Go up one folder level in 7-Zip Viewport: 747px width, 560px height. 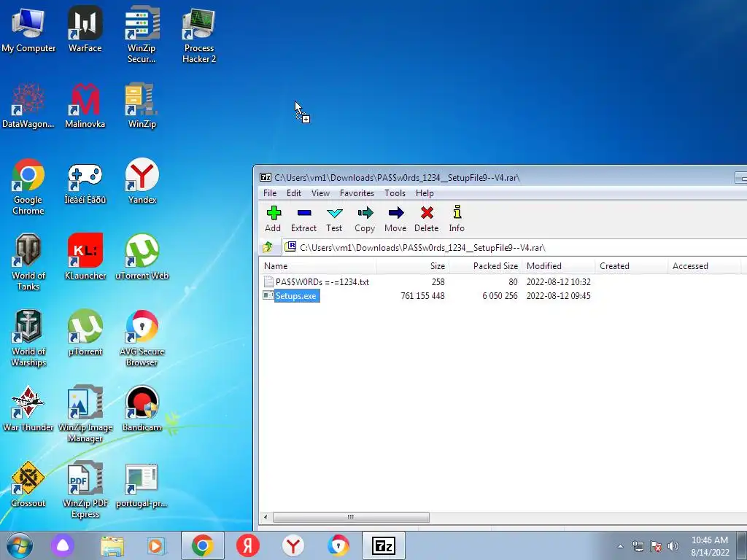268,247
